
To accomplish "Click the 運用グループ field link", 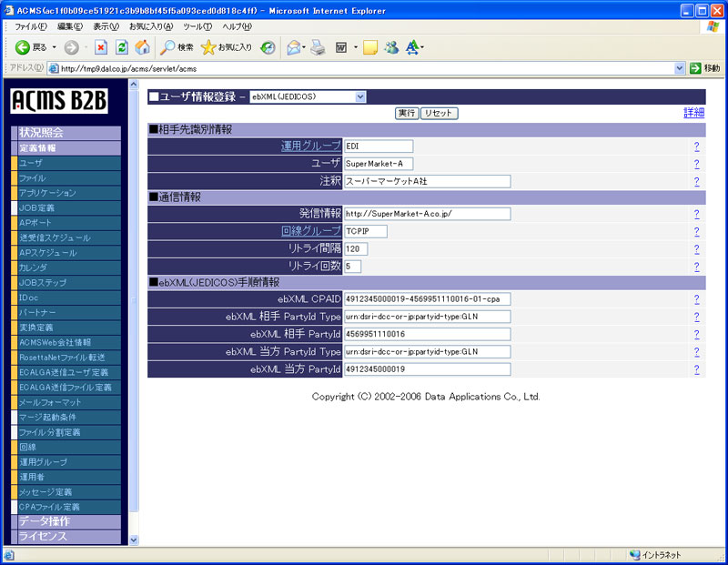I will (310, 146).
